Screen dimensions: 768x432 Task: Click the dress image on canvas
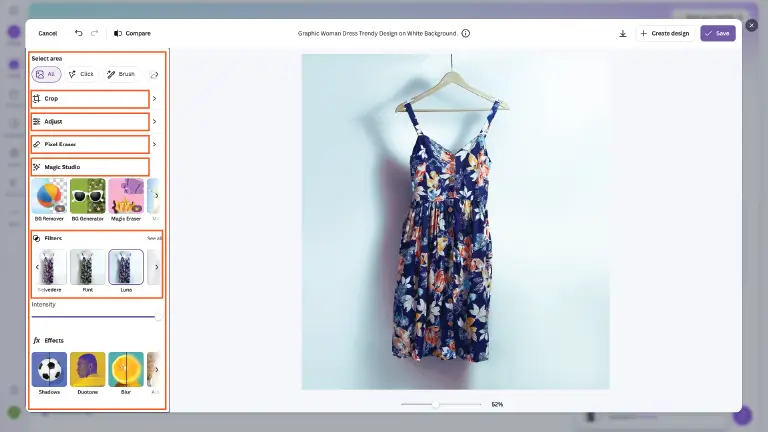[456, 221]
